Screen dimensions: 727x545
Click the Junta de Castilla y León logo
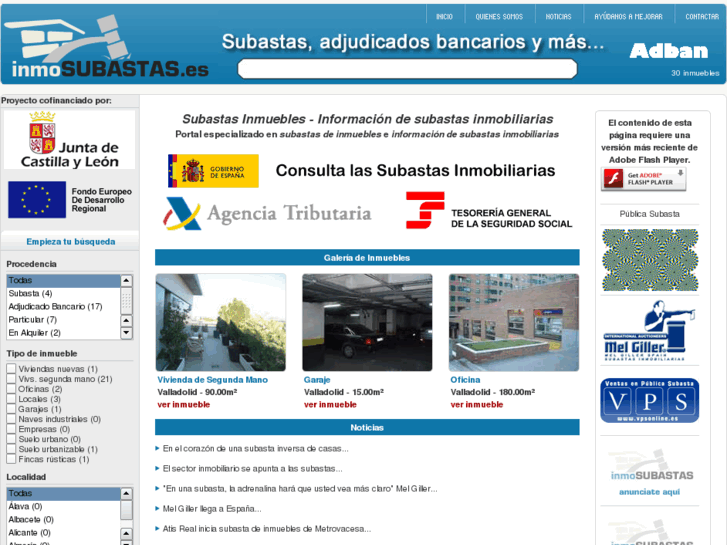pos(70,140)
